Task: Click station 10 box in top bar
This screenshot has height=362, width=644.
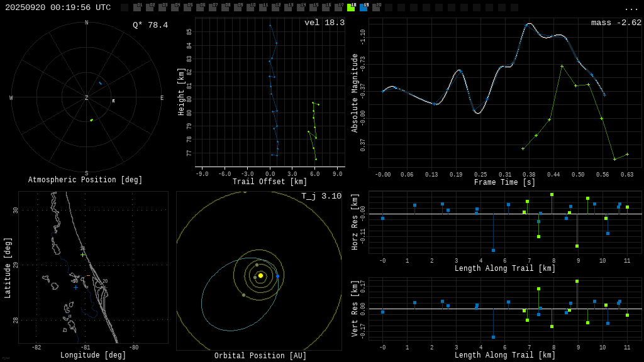Action: [x=250, y=8]
